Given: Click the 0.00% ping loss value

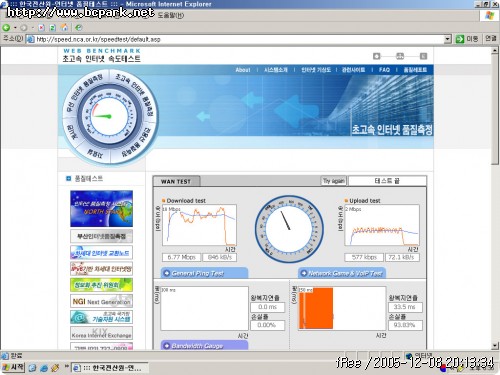Looking at the screenshot, I should 268,325.
